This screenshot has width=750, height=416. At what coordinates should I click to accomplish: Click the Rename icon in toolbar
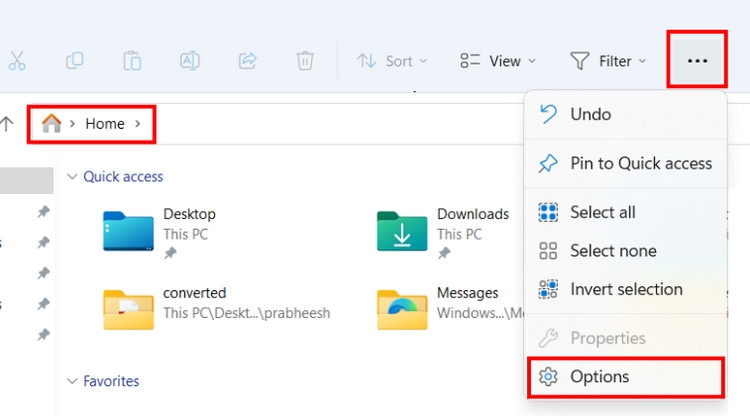point(190,61)
